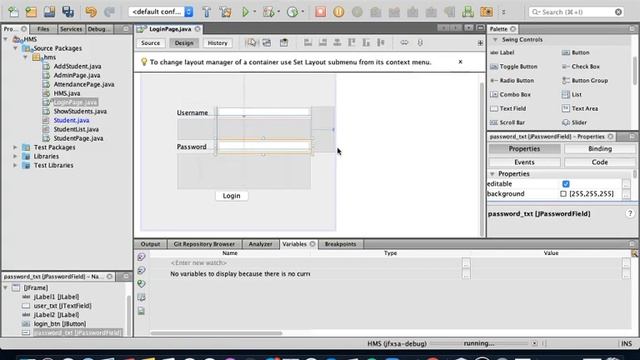Switch to Source view
This screenshot has height=360, width=640.
151,43
